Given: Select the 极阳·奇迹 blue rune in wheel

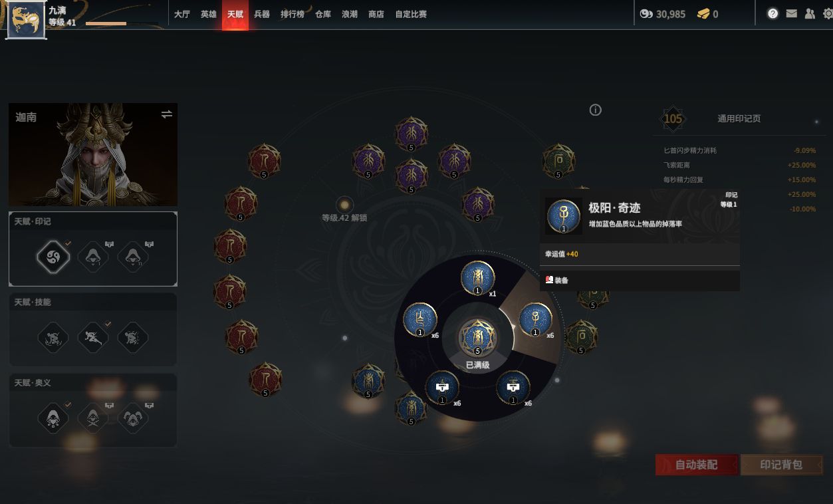Looking at the screenshot, I should pos(535,319).
